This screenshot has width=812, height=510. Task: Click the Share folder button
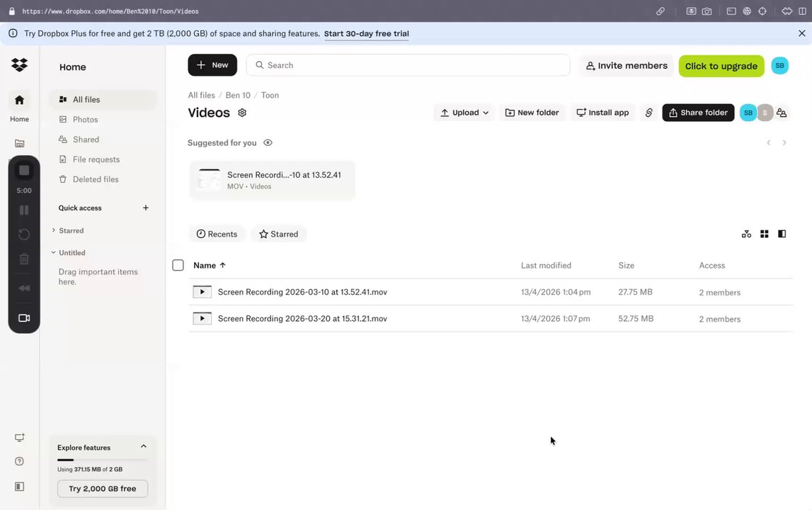click(x=697, y=113)
